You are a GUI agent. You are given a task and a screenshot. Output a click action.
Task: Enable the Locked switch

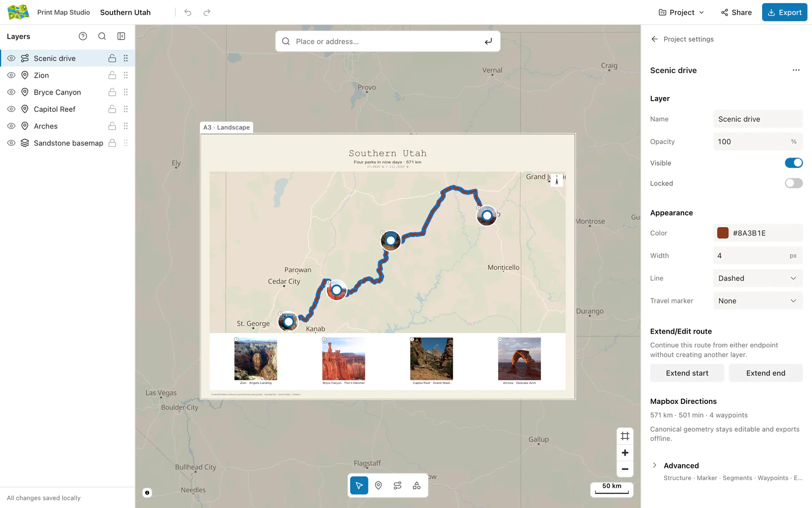tap(794, 183)
